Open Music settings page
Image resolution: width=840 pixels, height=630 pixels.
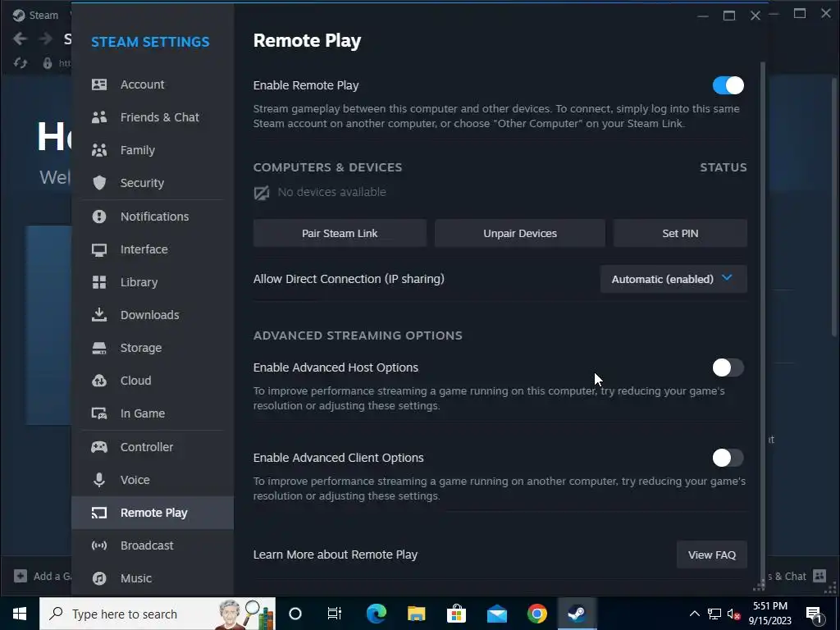tap(152, 578)
